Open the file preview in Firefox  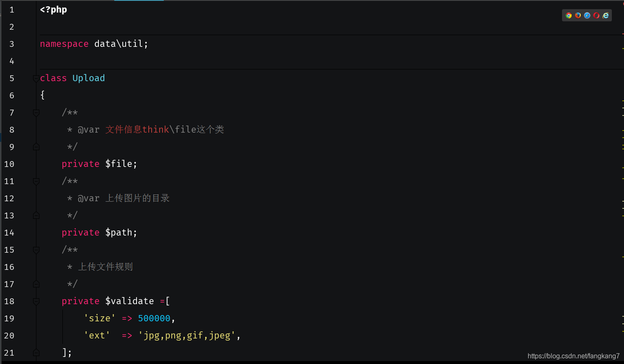pos(578,15)
